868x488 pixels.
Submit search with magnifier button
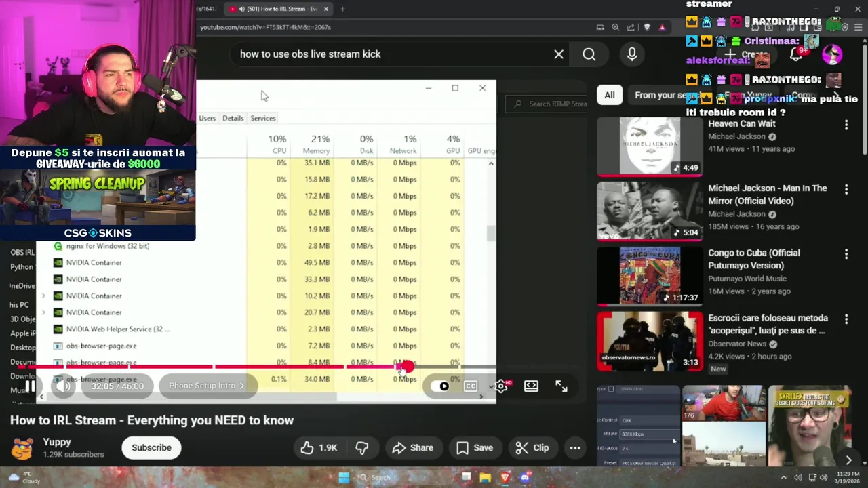(589, 54)
